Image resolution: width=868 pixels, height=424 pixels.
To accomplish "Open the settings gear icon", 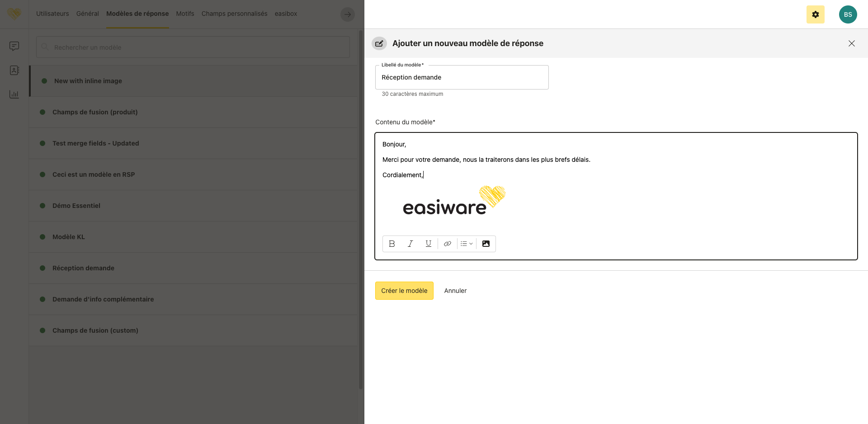I will pos(815,14).
